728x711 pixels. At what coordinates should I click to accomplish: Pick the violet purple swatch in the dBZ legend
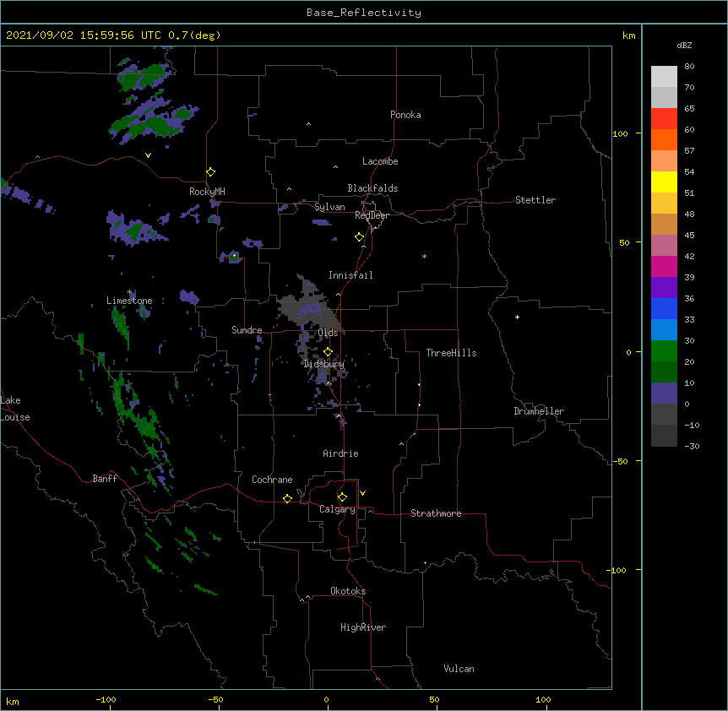click(x=664, y=288)
